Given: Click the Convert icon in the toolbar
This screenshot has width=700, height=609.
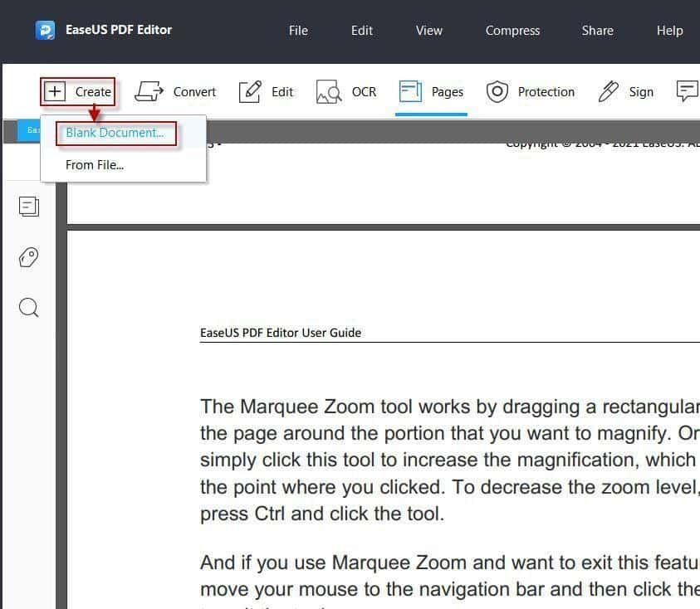Looking at the screenshot, I should pos(149,91).
